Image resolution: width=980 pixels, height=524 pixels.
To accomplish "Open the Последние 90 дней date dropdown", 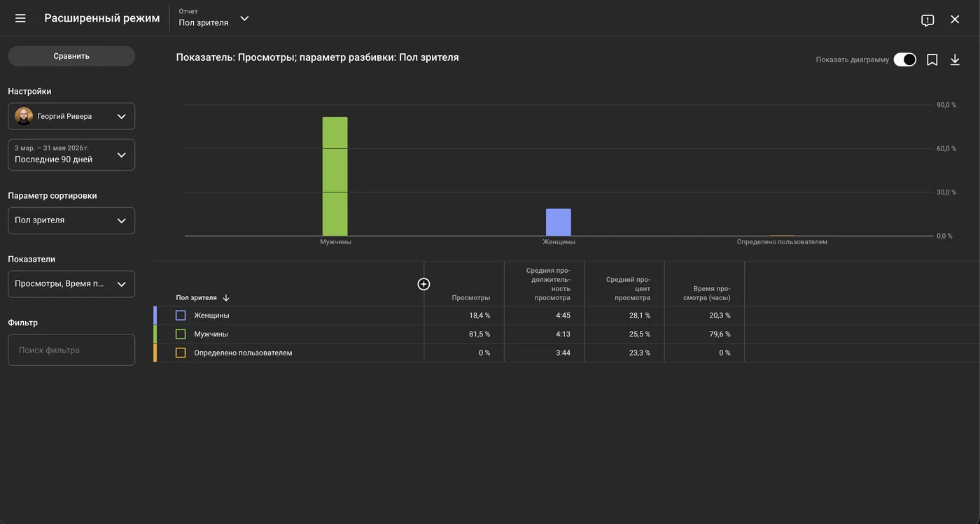I will [x=71, y=155].
